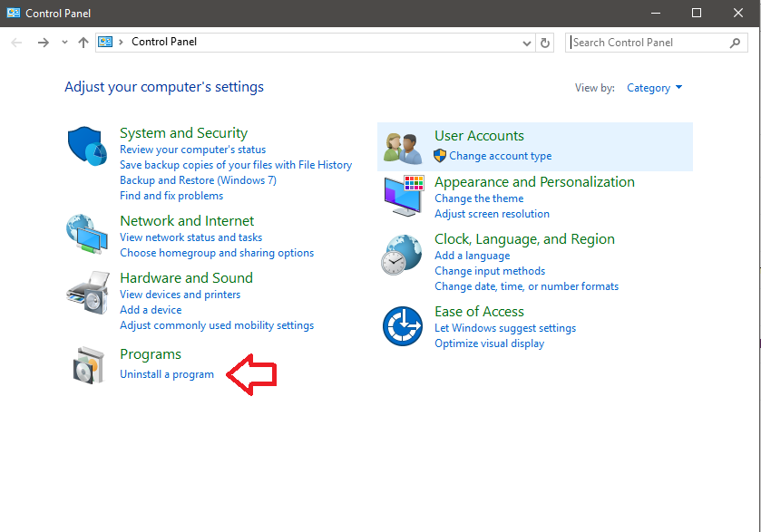Screen dimensions: 761x532
Task: Open Appearance and Personalization heading
Action: [x=534, y=182]
